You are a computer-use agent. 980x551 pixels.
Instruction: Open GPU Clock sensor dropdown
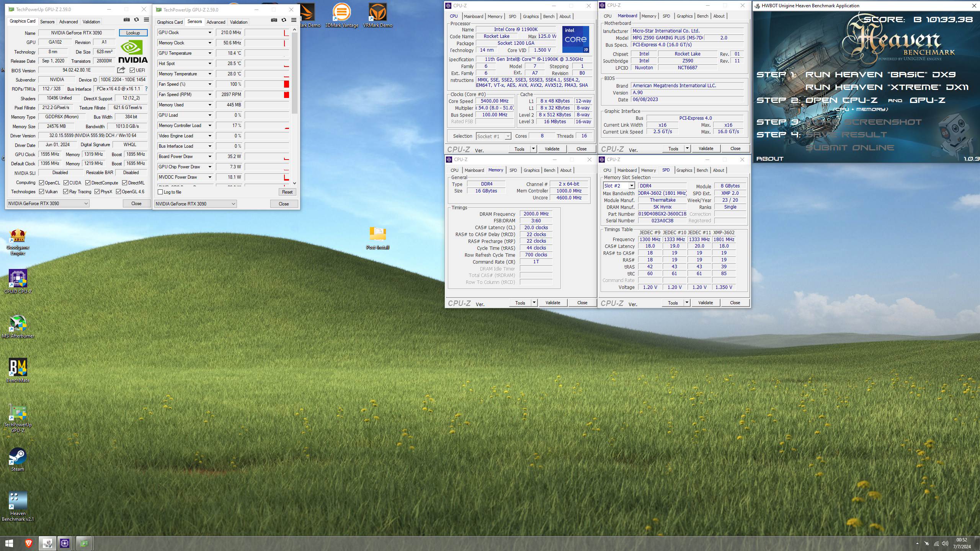pyautogui.click(x=210, y=33)
